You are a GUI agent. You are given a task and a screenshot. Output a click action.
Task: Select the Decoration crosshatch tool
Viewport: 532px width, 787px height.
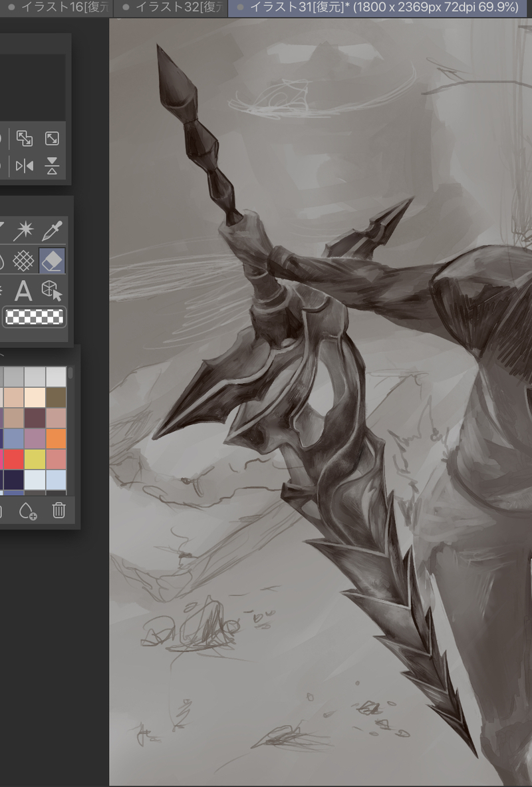coord(23,261)
